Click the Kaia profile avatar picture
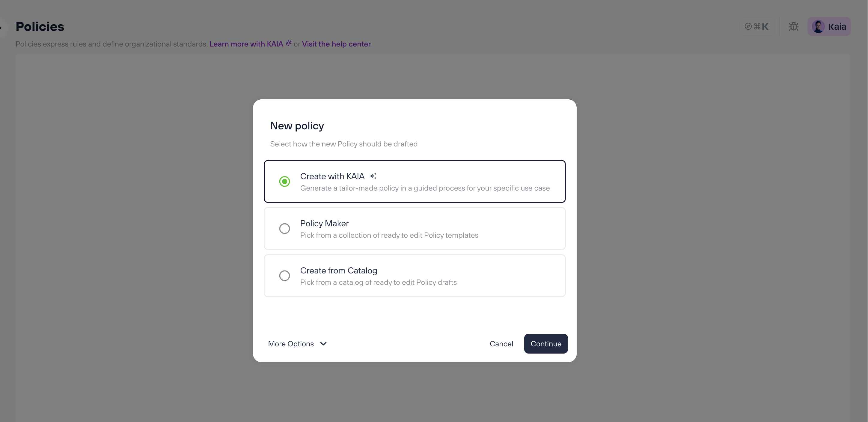 (818, 26)
